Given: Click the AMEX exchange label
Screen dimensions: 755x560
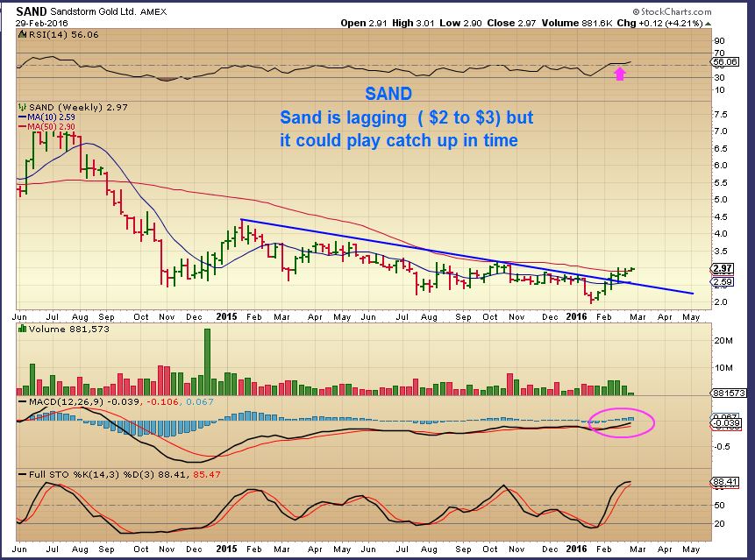Looking at the screenshot, I should tap(153, 12).
